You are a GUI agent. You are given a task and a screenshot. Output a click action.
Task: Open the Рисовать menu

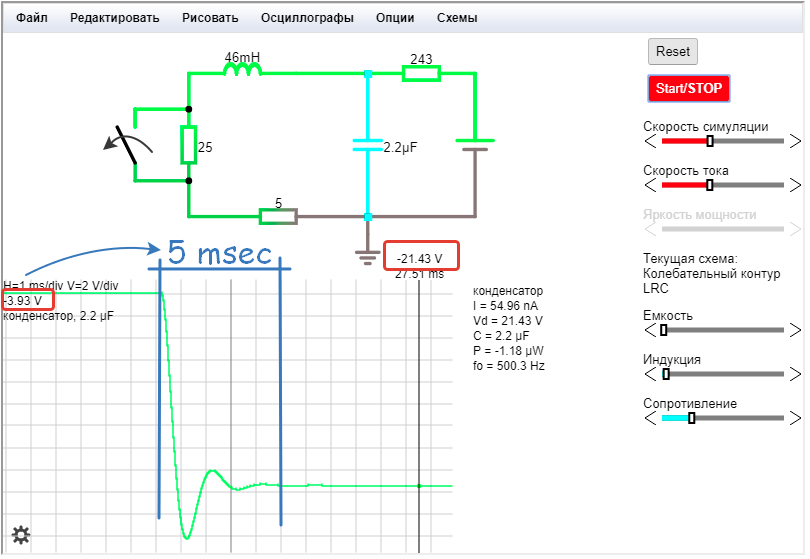(210, 18)
